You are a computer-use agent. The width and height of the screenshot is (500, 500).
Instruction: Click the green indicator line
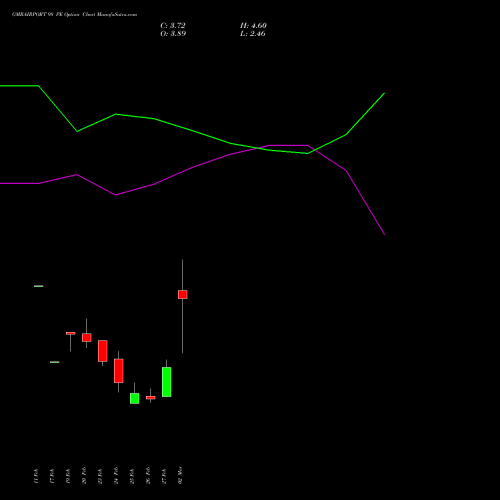pyautogui.click(x=192, y=130)
